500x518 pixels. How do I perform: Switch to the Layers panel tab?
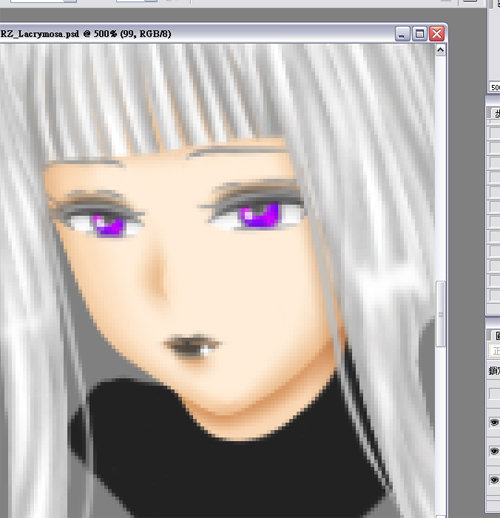[496, 336]
